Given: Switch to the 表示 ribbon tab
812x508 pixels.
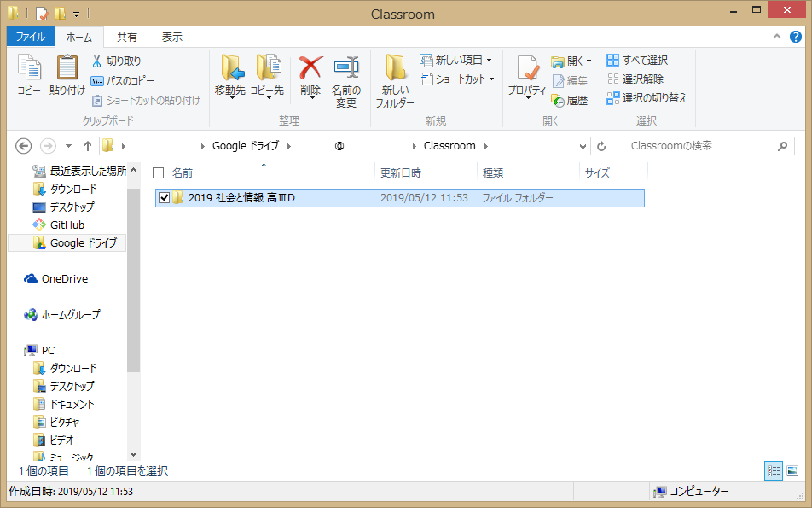Looking at the screenshot, I should coord(171,37).
